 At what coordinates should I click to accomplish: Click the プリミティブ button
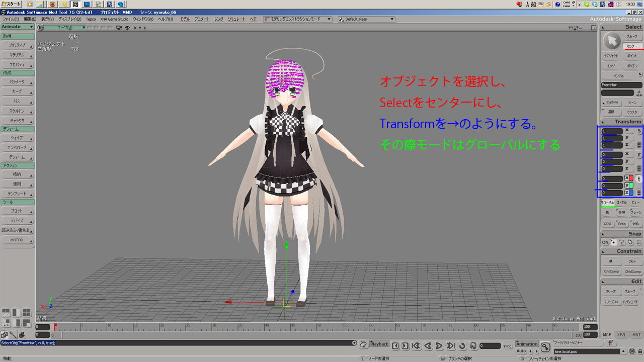(17, 45)
